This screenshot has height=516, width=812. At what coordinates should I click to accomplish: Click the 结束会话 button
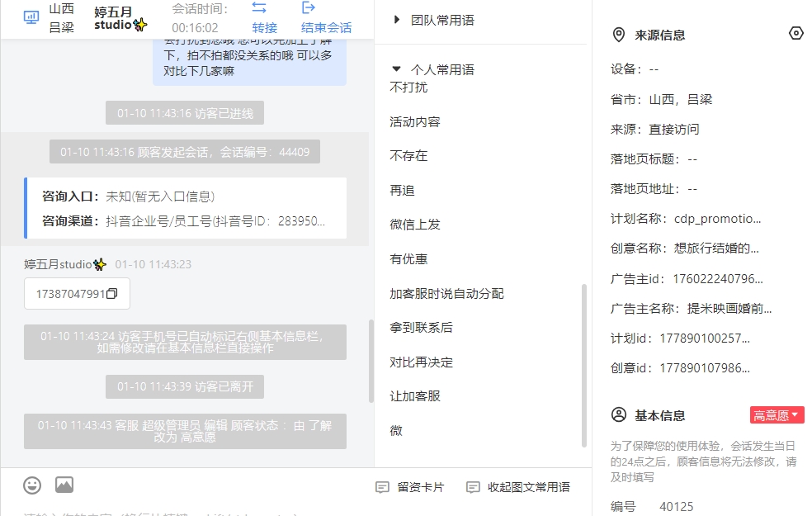pos(326,27)
